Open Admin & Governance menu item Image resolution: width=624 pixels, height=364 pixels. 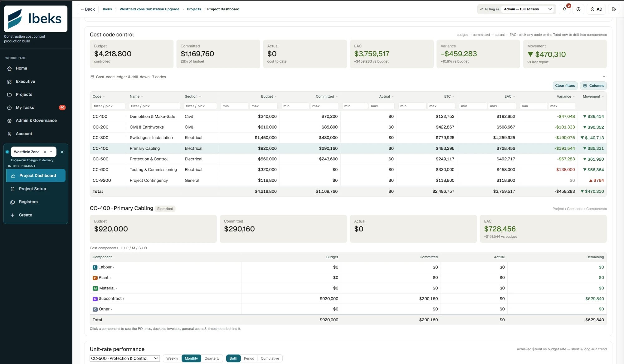pyautogui.click(x=36, y=121)
